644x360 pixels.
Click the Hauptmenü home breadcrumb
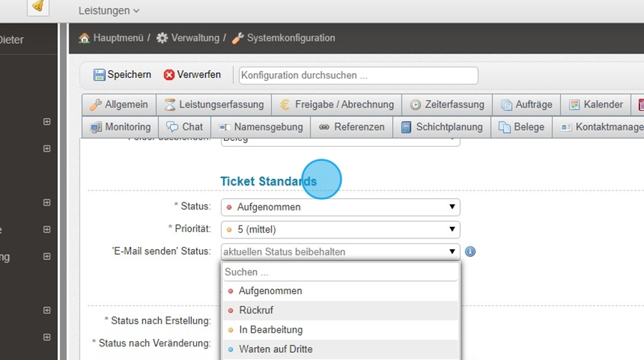(x=111, y=38)
